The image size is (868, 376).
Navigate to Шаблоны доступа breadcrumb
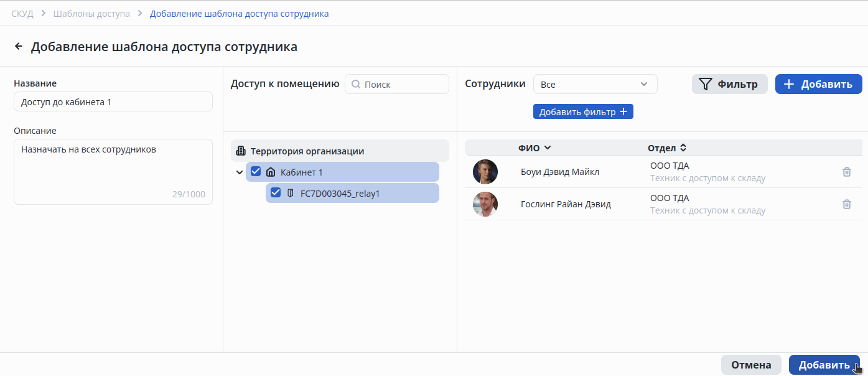(91, 13)
